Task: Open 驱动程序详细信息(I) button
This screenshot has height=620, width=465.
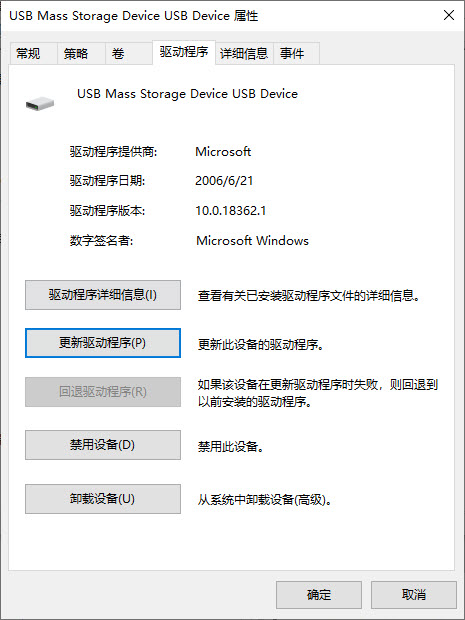Action: coord(103,295)
